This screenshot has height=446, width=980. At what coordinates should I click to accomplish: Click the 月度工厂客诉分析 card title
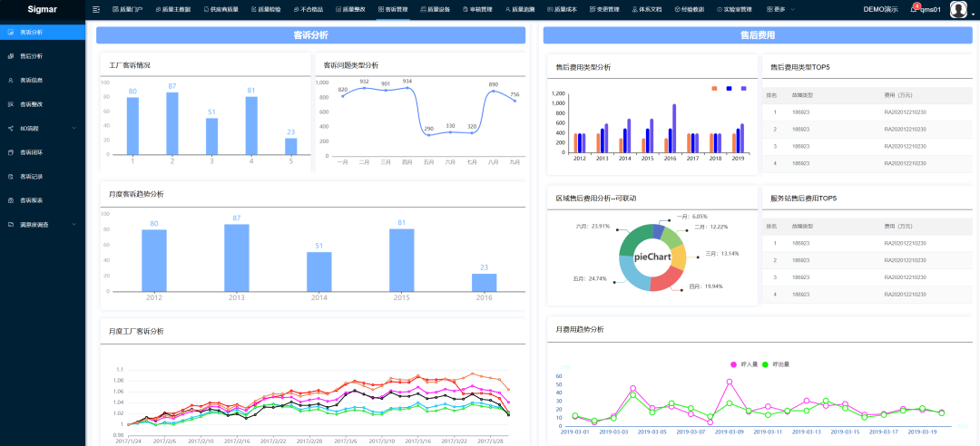pos(137,331)
